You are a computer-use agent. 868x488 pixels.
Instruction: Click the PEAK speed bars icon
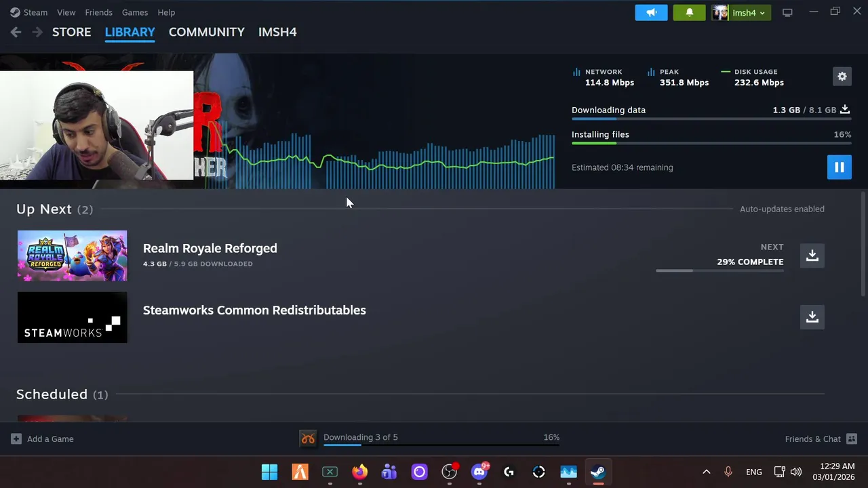651,72
